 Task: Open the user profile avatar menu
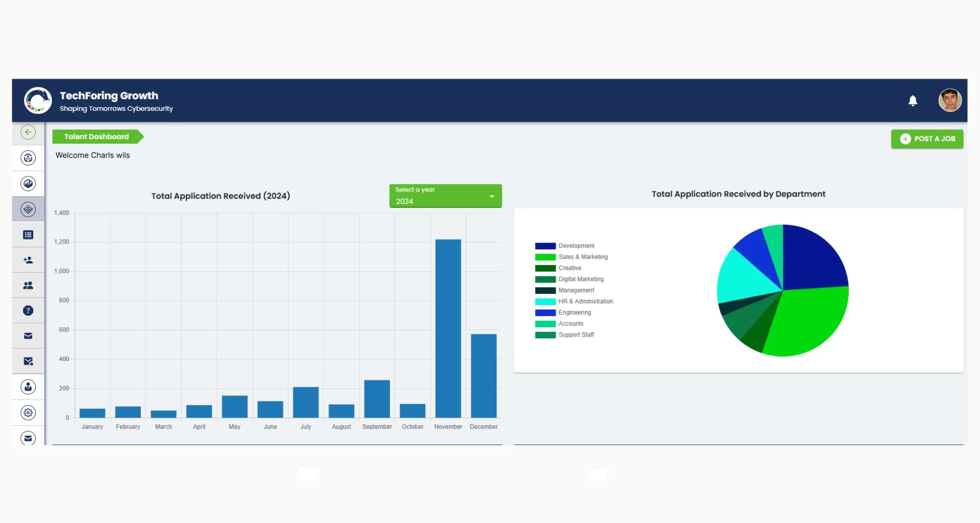pos(949,100)
